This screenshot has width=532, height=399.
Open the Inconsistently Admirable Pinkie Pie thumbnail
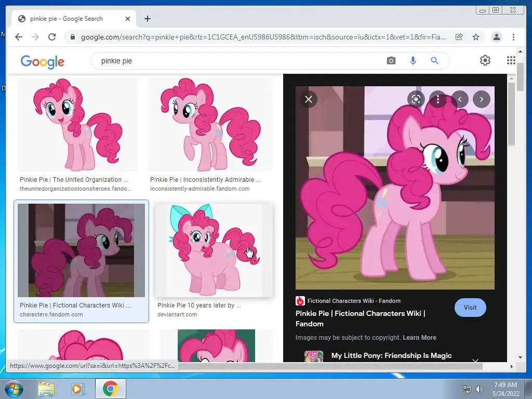(x=210, y=125)
